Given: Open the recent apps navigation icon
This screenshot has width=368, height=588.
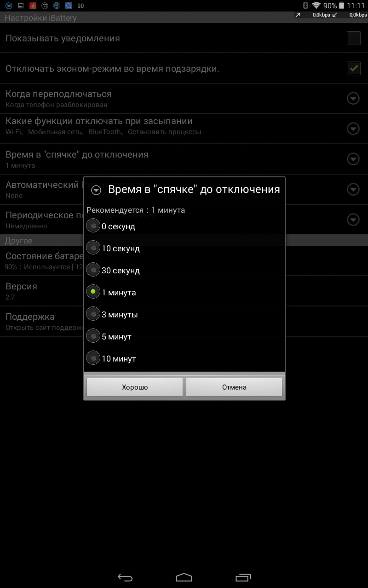Looking at the screenshot, I should click(x=243, y=577).
